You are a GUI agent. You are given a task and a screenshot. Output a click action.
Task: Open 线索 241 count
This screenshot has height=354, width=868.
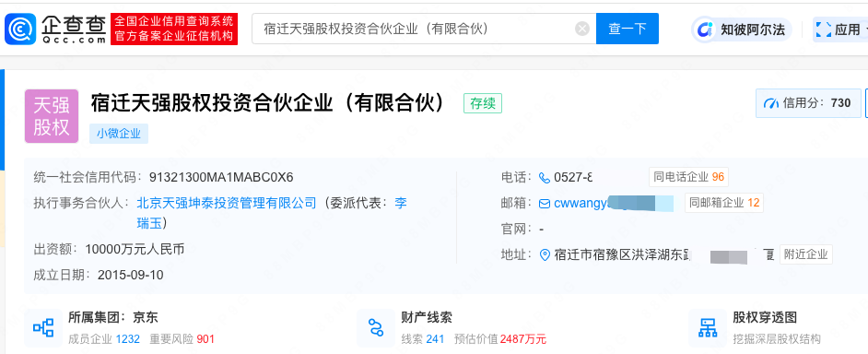(422, 339)
